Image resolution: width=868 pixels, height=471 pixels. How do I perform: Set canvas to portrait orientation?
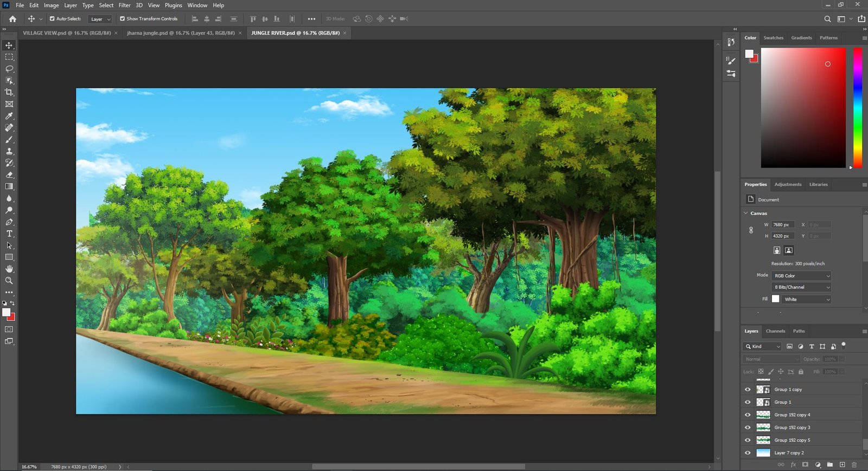coord(777,250)
